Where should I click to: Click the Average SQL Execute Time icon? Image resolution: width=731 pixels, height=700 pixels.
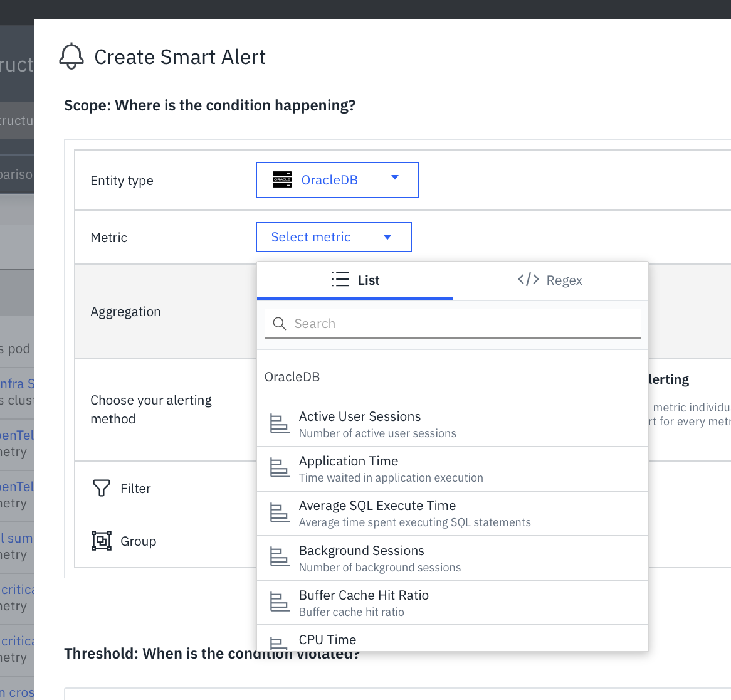(280, 513)
